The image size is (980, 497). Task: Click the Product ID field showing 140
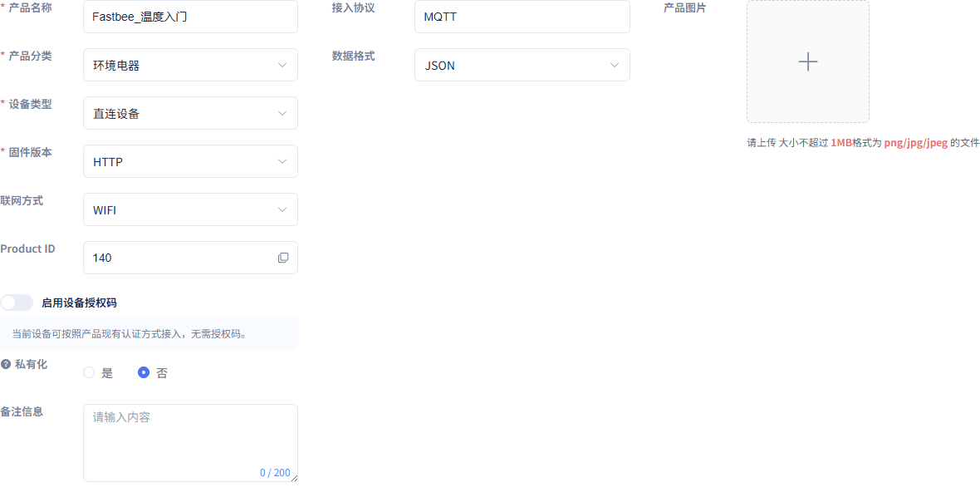click(x=191, y=258)
